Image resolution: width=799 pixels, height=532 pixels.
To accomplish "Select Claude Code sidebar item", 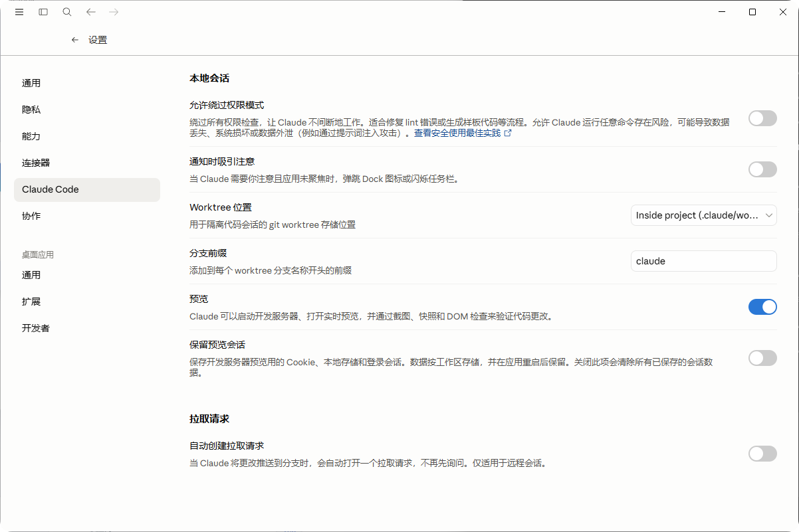I will [87, 189].
